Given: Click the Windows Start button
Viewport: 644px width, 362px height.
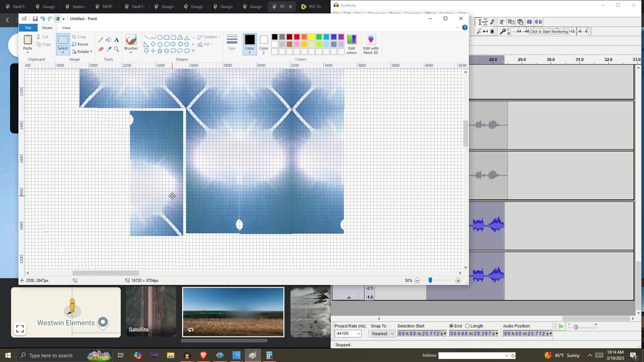Looking at the screenshot, I should pos(8,355).
